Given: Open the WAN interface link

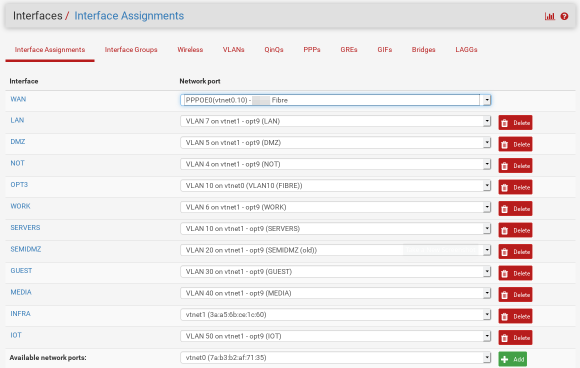Looking at the screenshot, I should (x=18, y=99).
